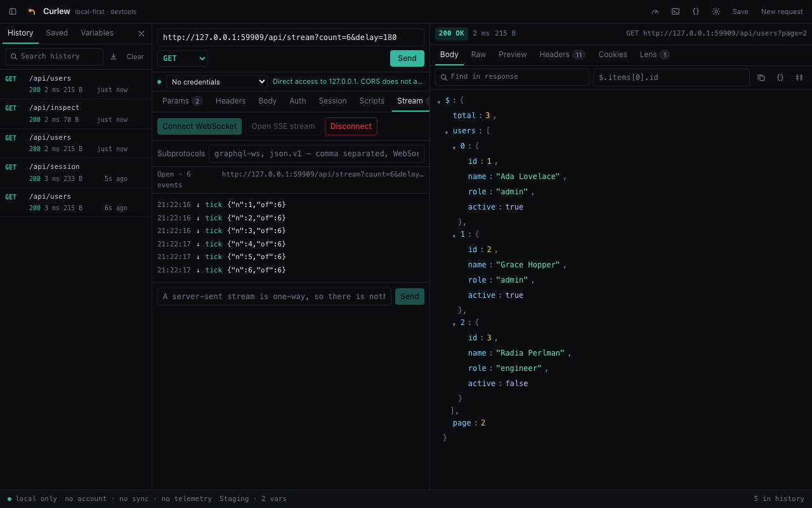812x508 pixels.
Task: Focus the request URL field
Action: (291, 37)
